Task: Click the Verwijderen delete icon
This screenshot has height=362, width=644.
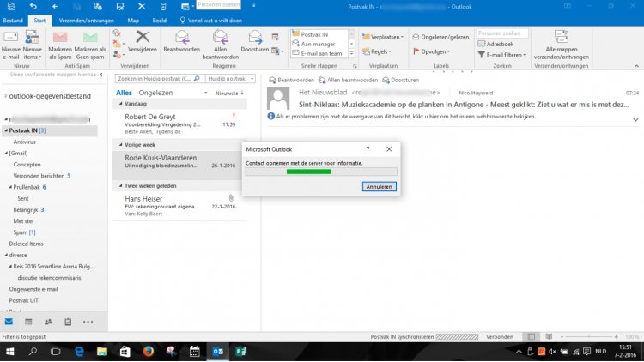Action: point(143,39)
